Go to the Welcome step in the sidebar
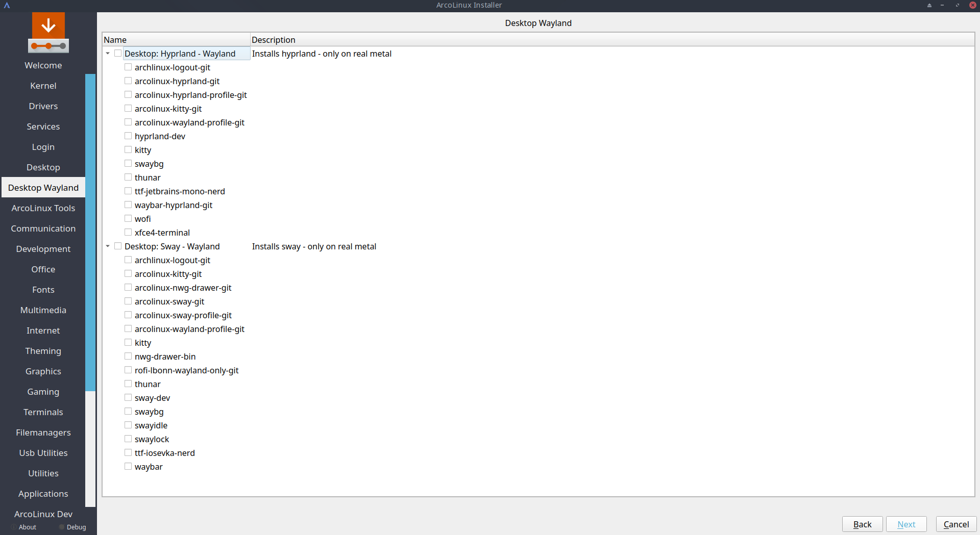The height and width of the screenshot is (535, 980). [43, 65]
